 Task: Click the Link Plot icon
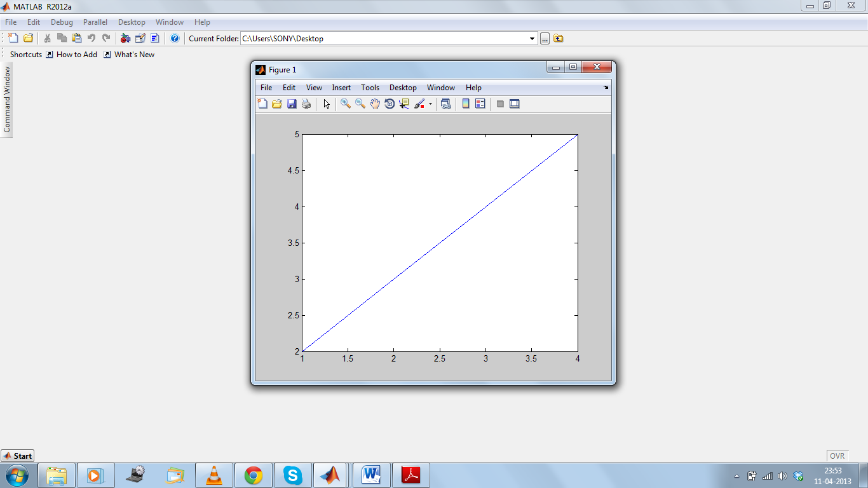[446, 104]
